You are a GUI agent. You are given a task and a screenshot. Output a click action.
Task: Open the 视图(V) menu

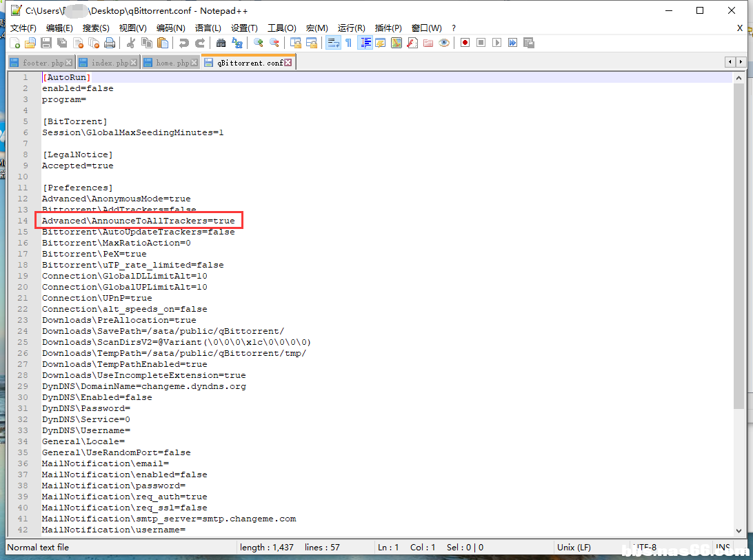(x=132, y=28)
